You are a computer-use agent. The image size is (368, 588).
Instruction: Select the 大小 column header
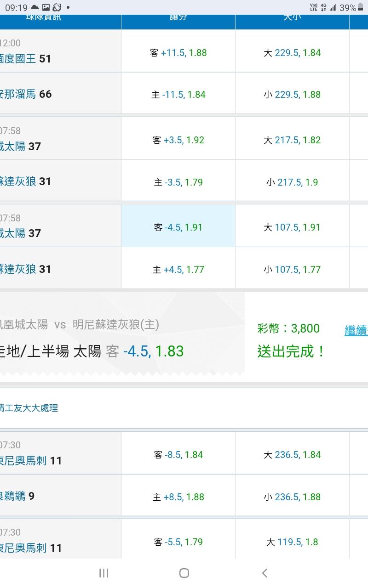tap(292, 19)
